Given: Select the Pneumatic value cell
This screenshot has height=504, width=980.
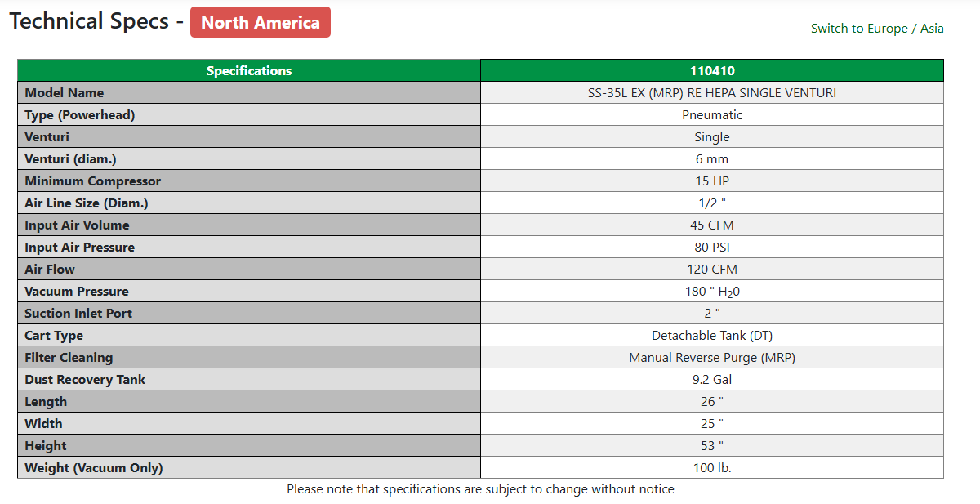Looking at the screenshot, I should (x=712, y=115).
